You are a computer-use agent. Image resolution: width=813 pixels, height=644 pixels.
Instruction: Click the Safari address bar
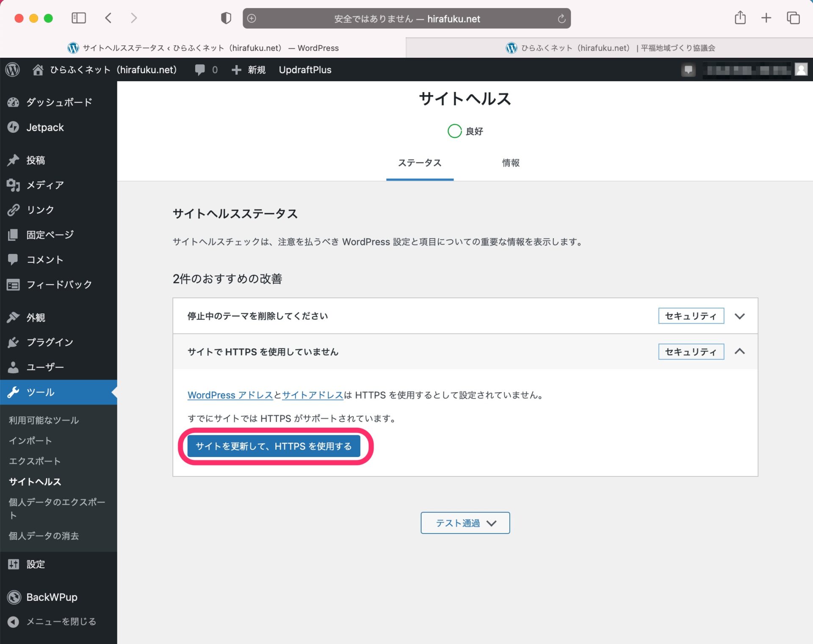(406, 19)
